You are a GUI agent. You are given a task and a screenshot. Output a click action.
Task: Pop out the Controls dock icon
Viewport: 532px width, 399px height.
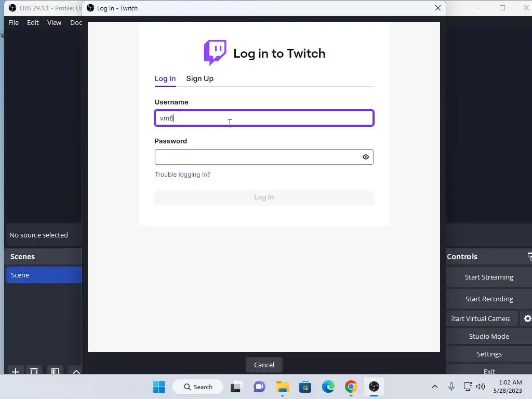529,257
